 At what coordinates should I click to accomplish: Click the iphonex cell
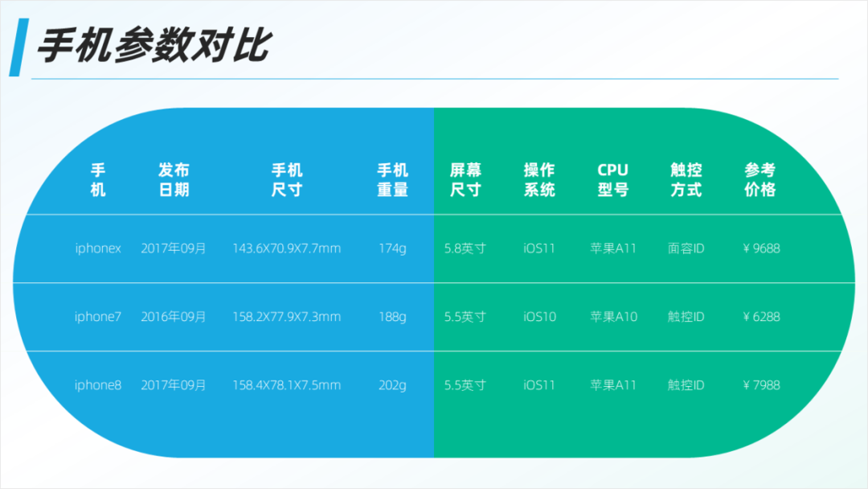point(98,249)
